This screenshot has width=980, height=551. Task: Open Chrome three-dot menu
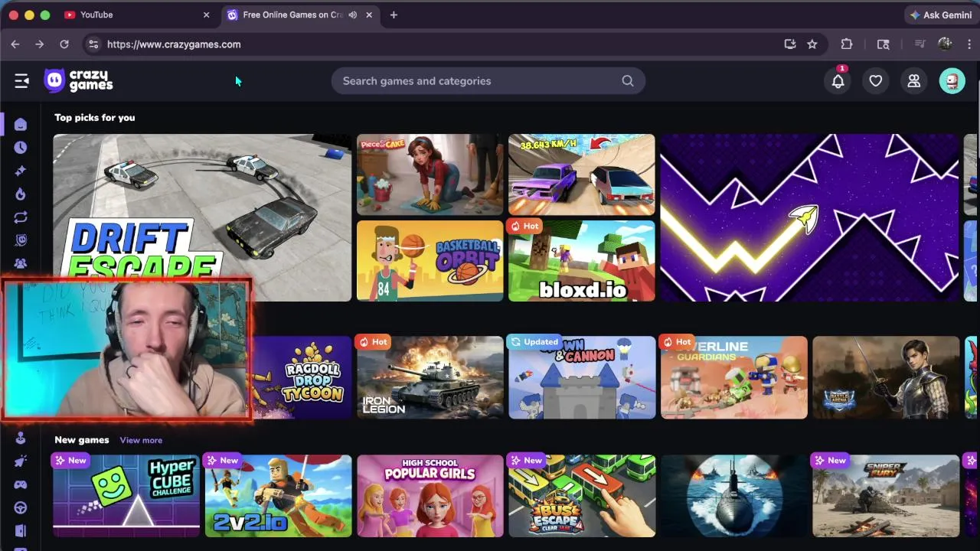[x=969, y=44]
